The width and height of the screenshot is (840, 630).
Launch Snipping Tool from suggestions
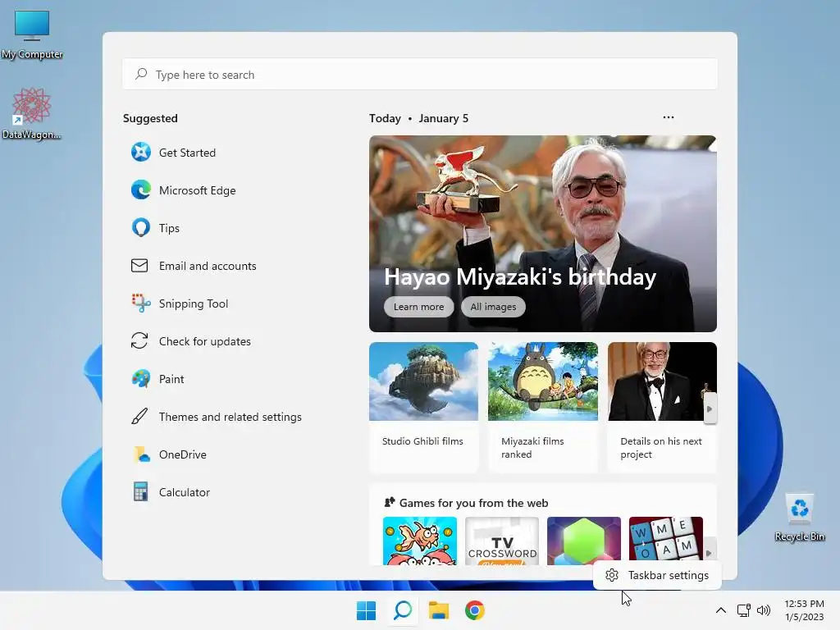180,304
